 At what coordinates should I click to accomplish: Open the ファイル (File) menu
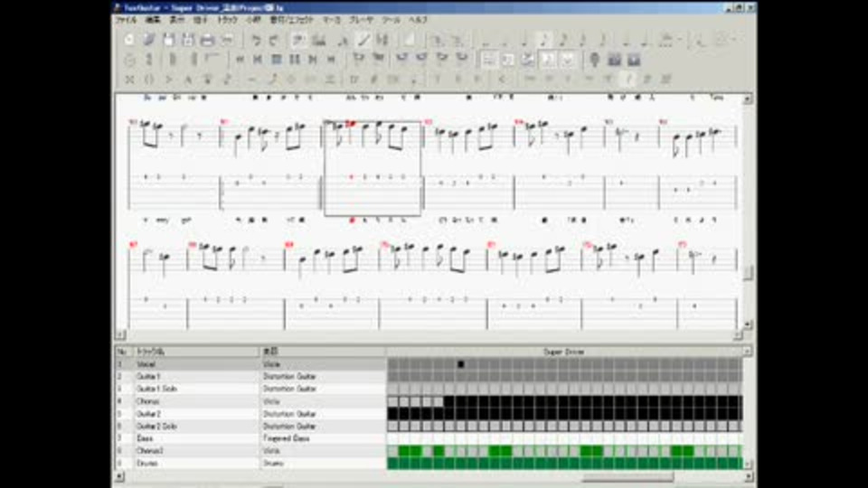tap(126, 20)
